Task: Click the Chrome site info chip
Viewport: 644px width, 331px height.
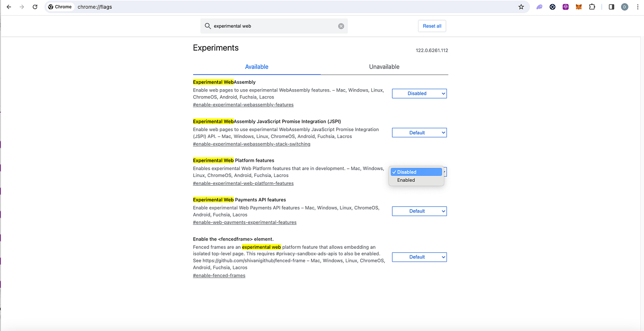Action: tap(60, 7)
